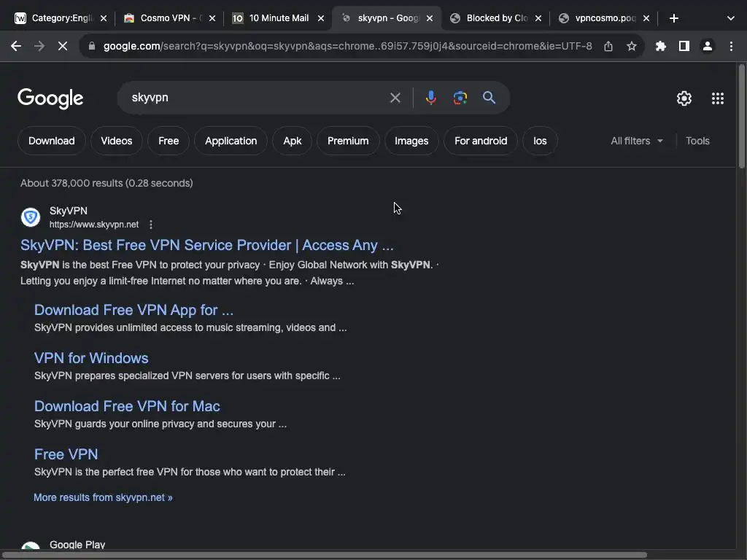Image resolution: width=747 pixels, height=560 pixels.
Task: Submit search with the magnifier icon
Action: pos(489,98)
